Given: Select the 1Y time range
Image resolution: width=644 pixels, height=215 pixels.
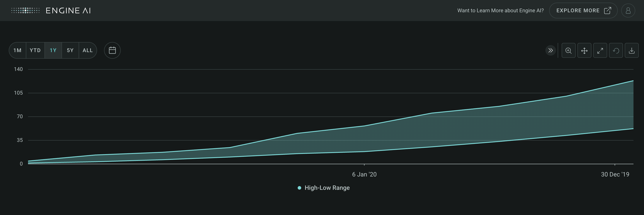Looking at the screenshot, I should pyautogui.click(x=53, y=50).
